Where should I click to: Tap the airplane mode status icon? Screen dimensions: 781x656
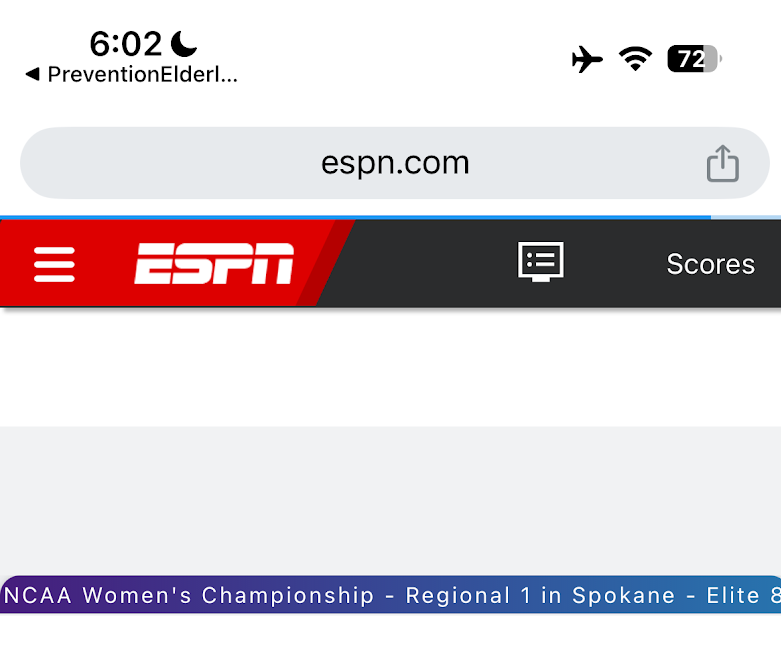pyautogui.click(x=587, y=60)
